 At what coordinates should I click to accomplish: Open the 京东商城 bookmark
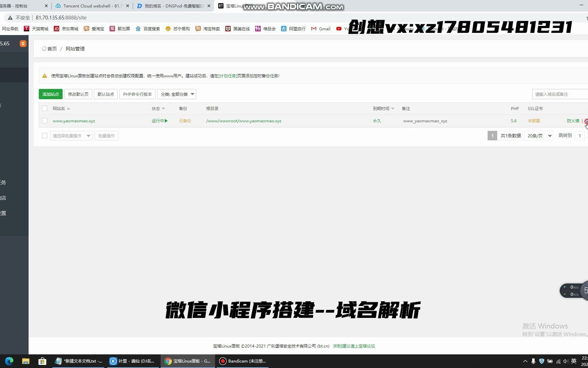tap(66, 29)
